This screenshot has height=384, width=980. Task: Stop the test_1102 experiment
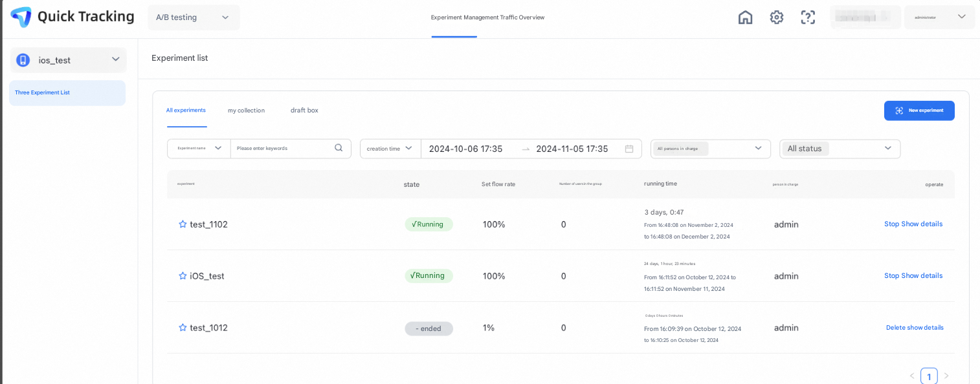[891, 224]
